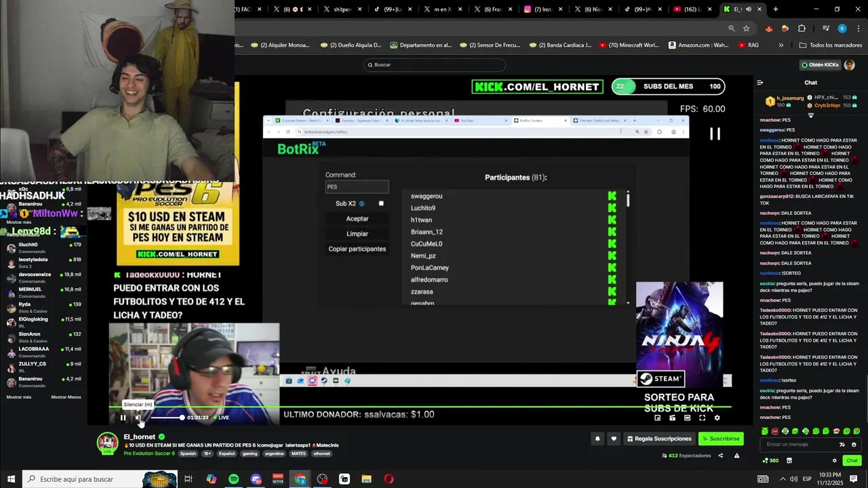Open the chat shop icon

pos(789,461)
